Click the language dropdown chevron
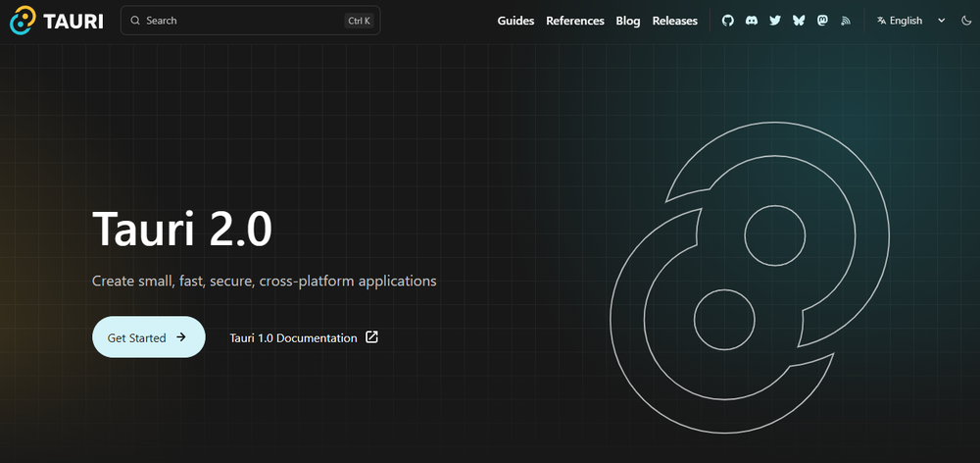 [x=941, y=21]
